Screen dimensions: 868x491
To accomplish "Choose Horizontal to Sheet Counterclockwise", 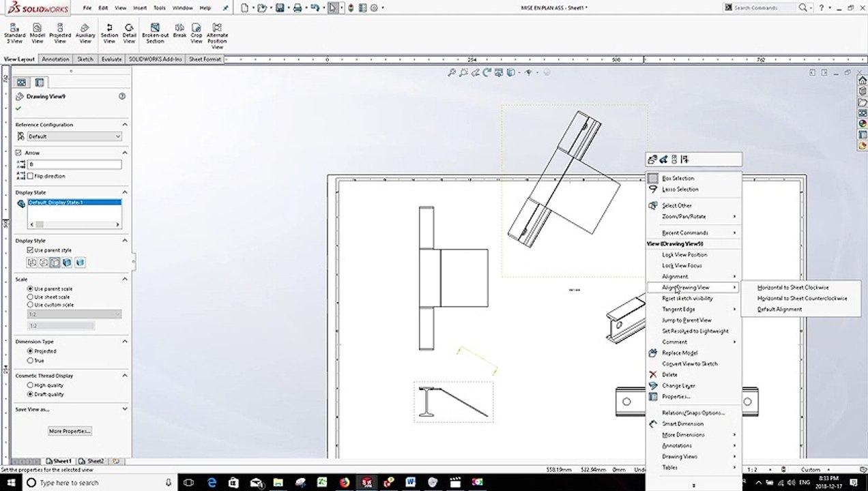I will pyautogui.click(x=802, y=298).
